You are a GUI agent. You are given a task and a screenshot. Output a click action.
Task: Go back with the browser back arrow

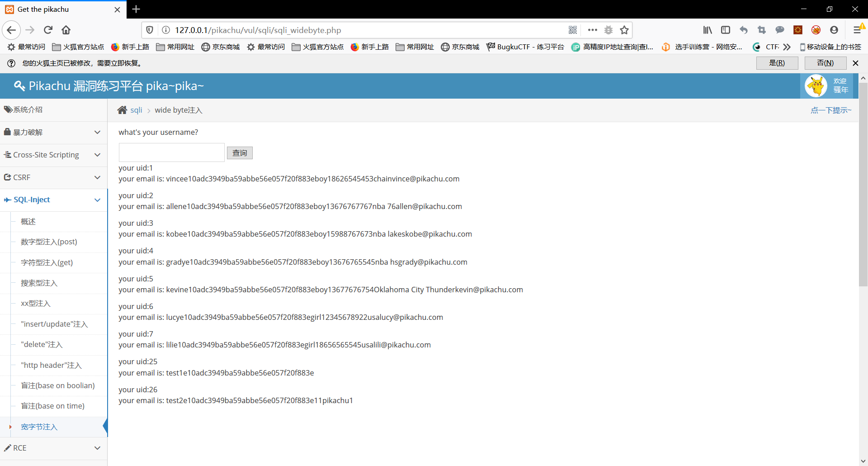click(11, 30)
